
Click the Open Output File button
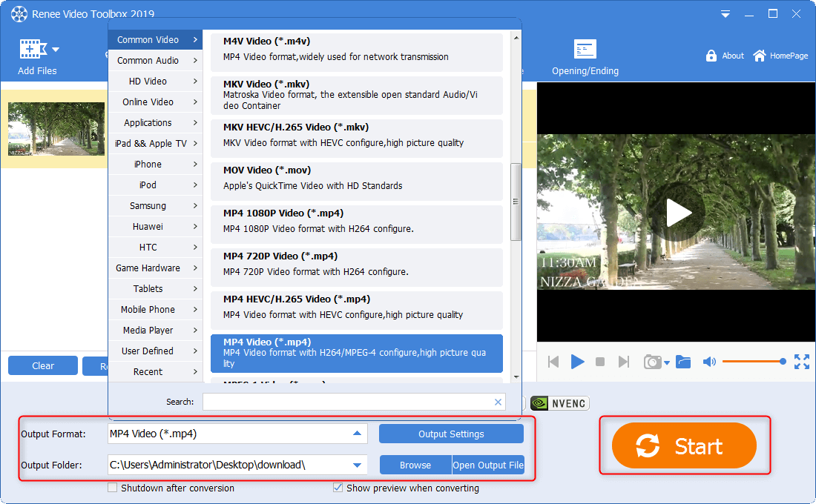click(x=488, y=465)
